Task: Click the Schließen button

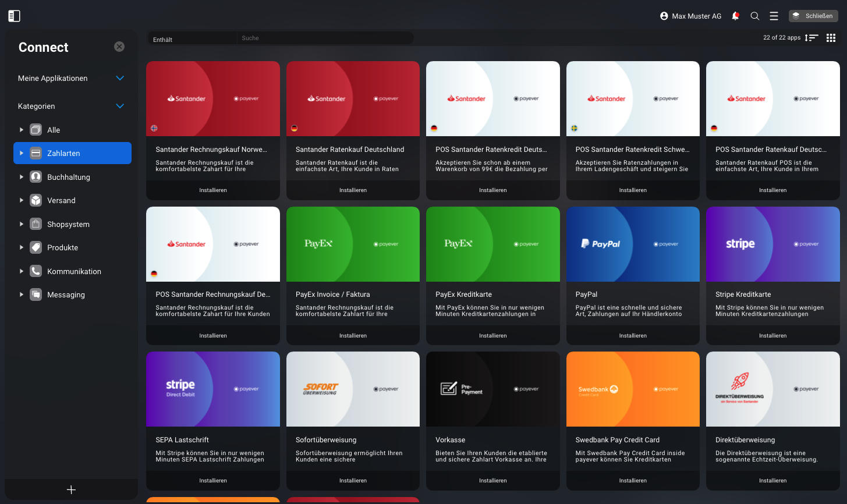Action: pos(813,16)
